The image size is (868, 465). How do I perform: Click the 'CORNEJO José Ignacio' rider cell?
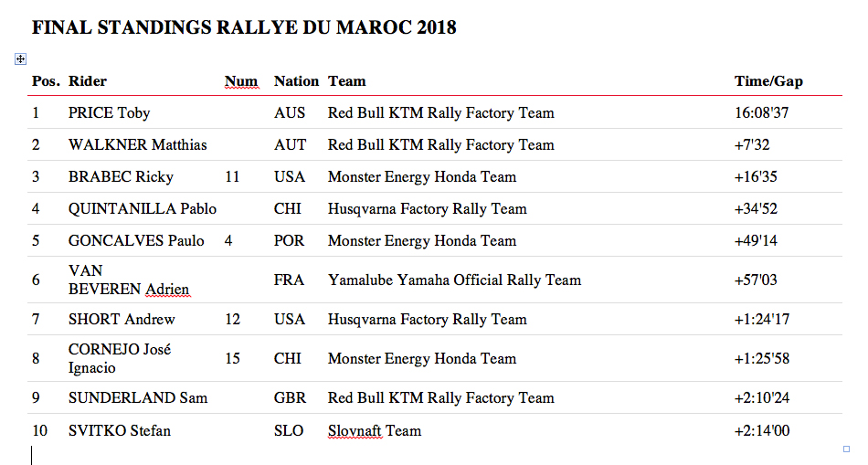pos(120,358)
